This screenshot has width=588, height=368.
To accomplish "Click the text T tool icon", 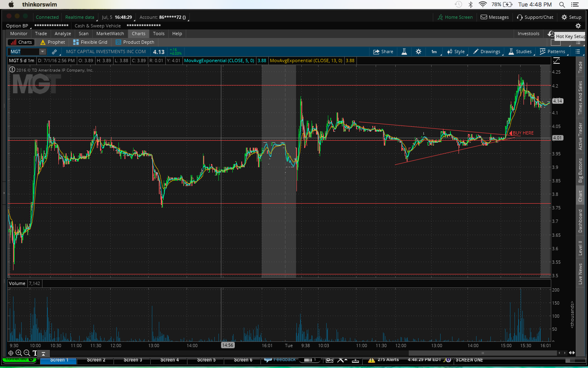I will pos(35,353).
